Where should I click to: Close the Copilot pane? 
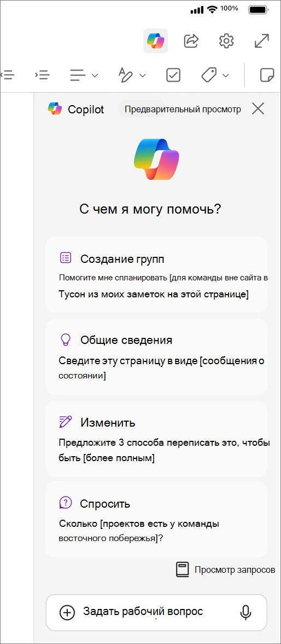click(x=258, y=109)
